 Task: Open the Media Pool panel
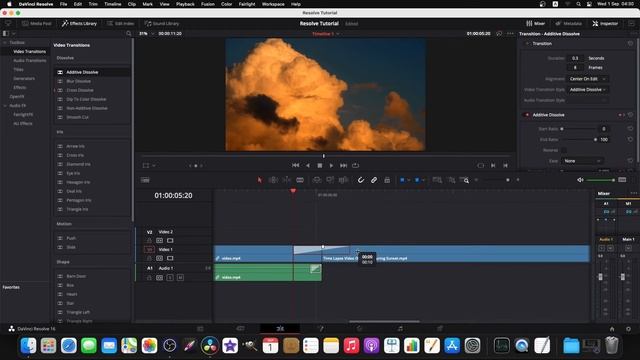37,24
